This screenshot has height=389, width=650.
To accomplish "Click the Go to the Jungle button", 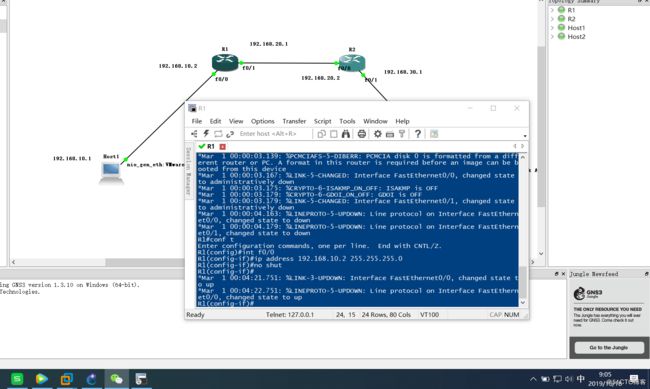I will tap(608, 348).
